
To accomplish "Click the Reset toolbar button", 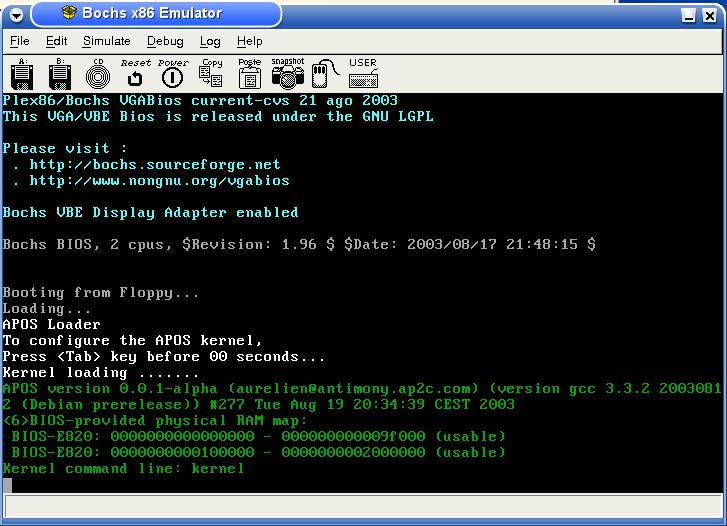I will [135, 73].
